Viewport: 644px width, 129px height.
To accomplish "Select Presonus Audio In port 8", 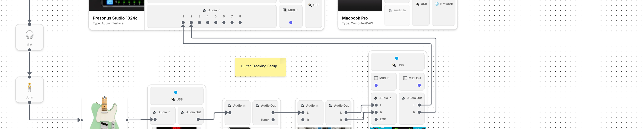I will pyautogui.click(x=240, y=23).
